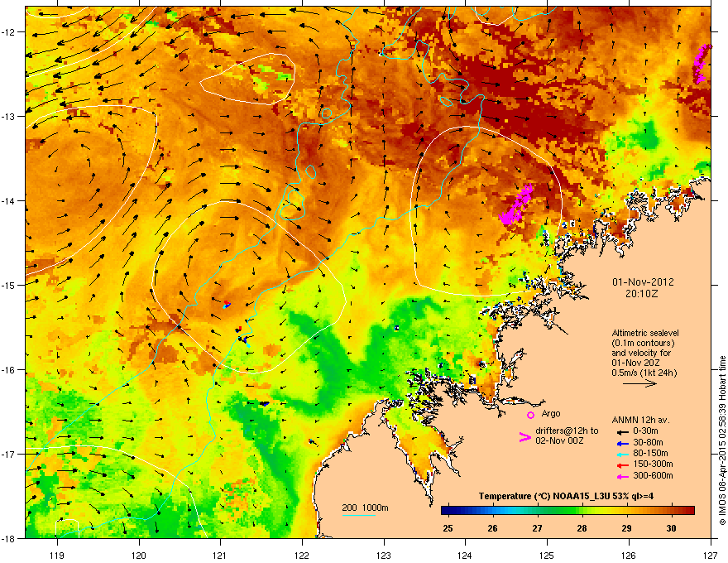Click the colorbar value '25'
The height and width of the screenshot is (563, 728).
coord(448,528)
